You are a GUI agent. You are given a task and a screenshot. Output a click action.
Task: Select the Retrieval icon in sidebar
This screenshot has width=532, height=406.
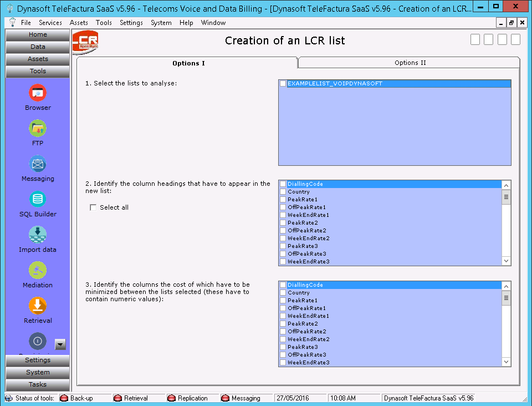[38, 306]
